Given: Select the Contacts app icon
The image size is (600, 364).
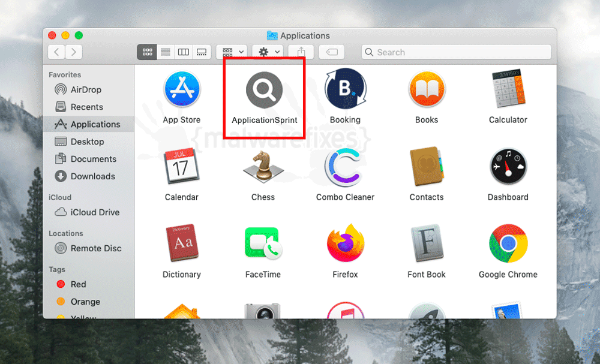Looking at the screenshot, I should click(x=427, y=166).
